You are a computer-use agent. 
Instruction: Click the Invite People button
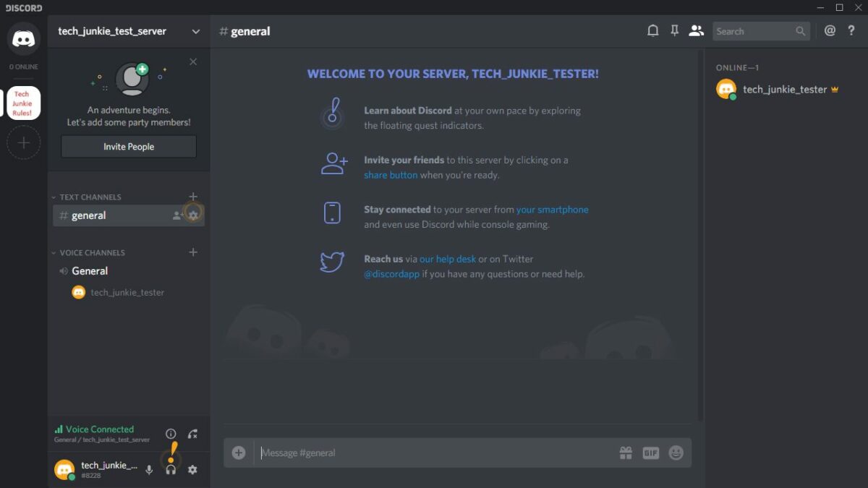(128, 146)
